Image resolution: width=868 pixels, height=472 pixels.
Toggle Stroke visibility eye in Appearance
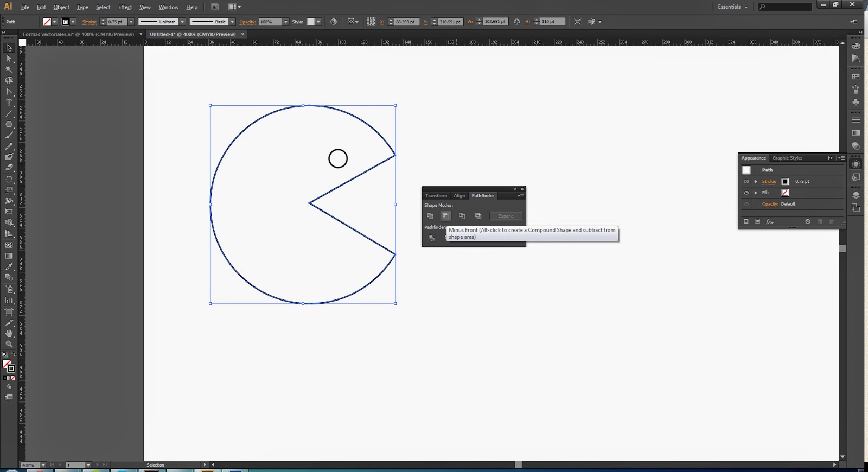pos(746,182)
